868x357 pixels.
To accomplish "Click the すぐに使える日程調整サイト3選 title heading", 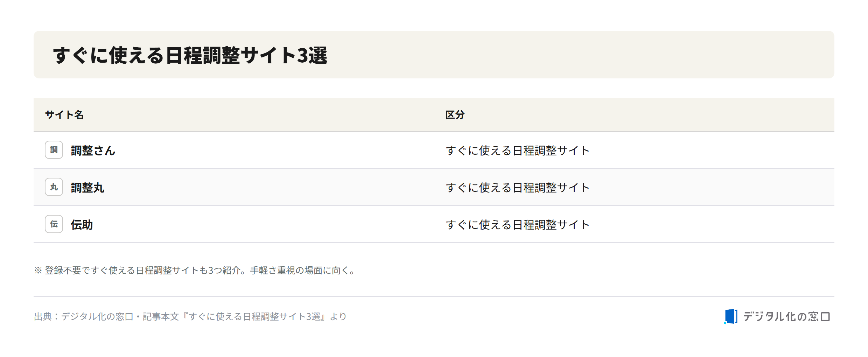I will coord(190,55).
